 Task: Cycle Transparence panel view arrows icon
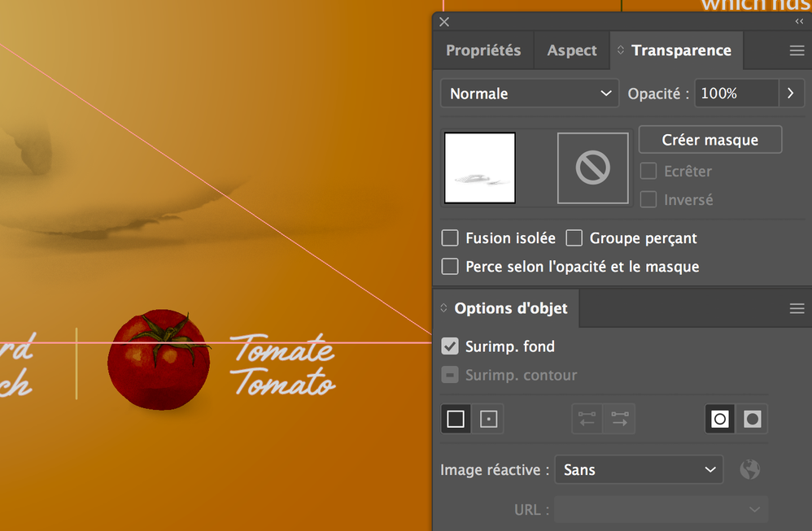pyautogui.click(x=621, y=50)
